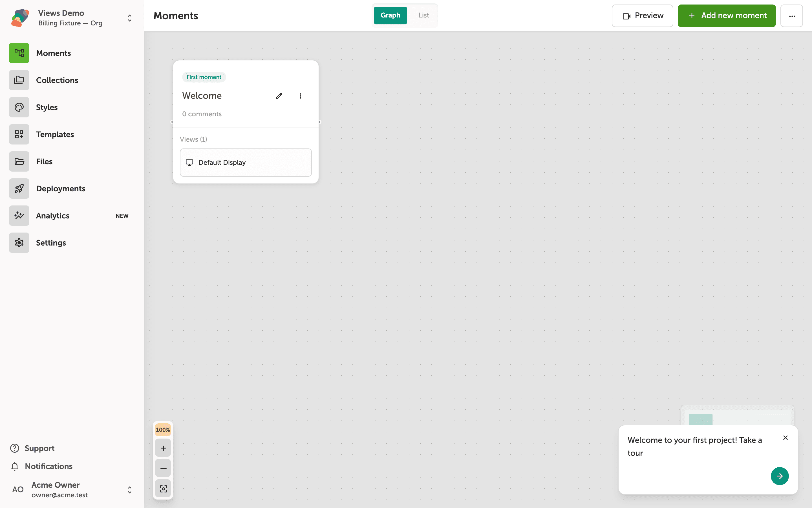Open the Files folder icon

19,162
